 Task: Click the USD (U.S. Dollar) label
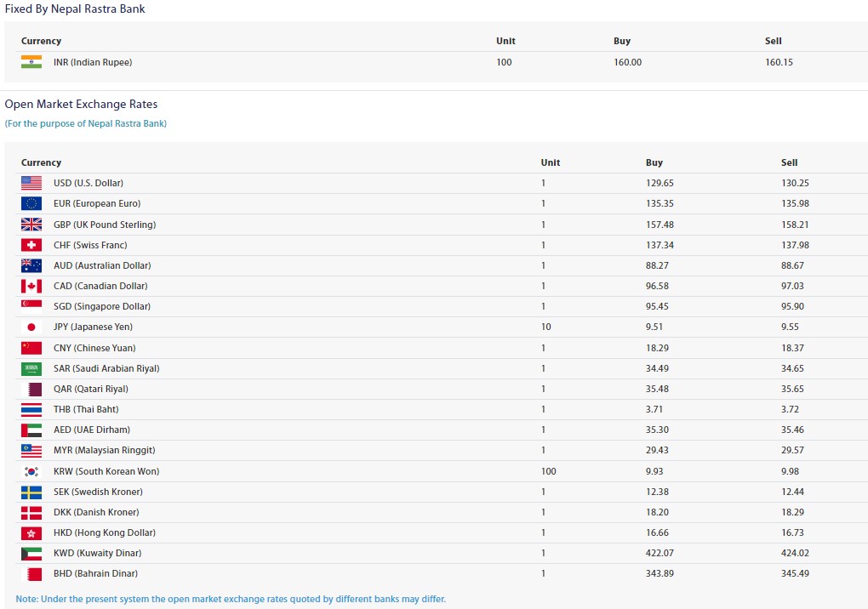coord(89,183)
